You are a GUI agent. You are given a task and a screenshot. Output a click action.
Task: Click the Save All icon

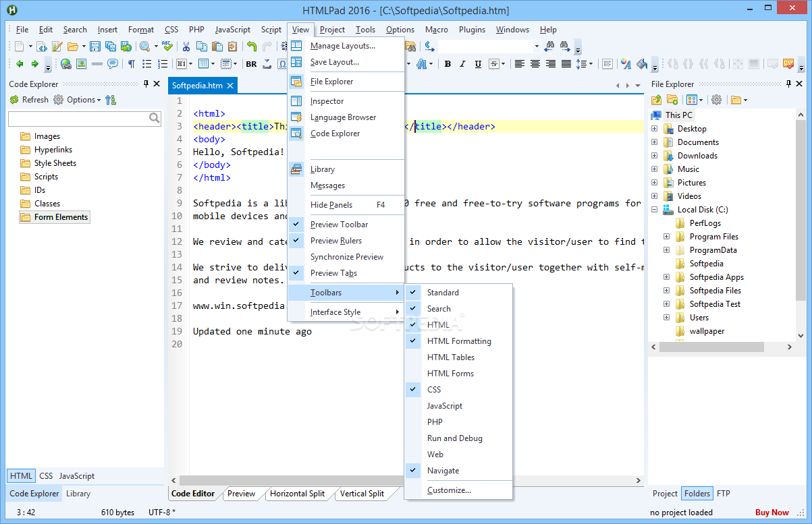110,47
